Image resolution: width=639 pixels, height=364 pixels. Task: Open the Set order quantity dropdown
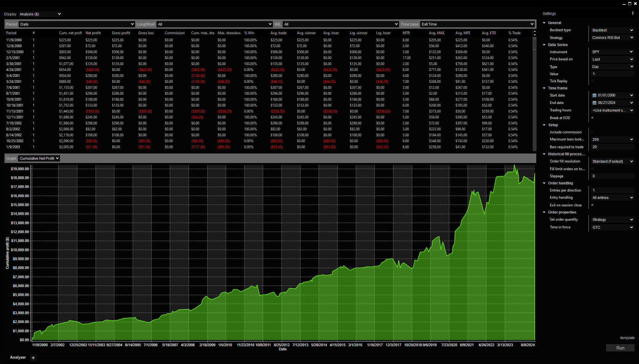pos(613,219)
